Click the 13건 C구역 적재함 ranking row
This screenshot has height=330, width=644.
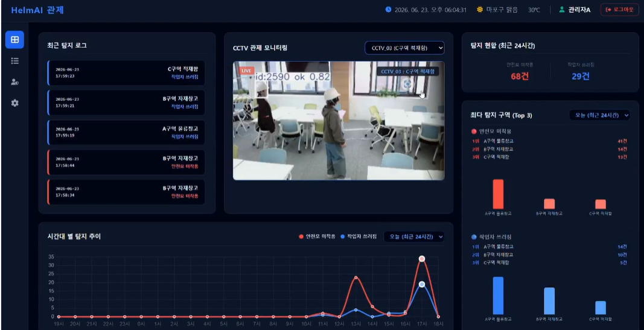pos(549,157)
